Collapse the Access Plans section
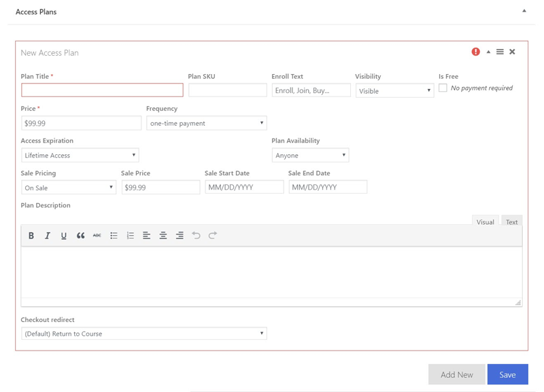Image resolution: width=544 pixels, height=392 pixels. (524, 11)
